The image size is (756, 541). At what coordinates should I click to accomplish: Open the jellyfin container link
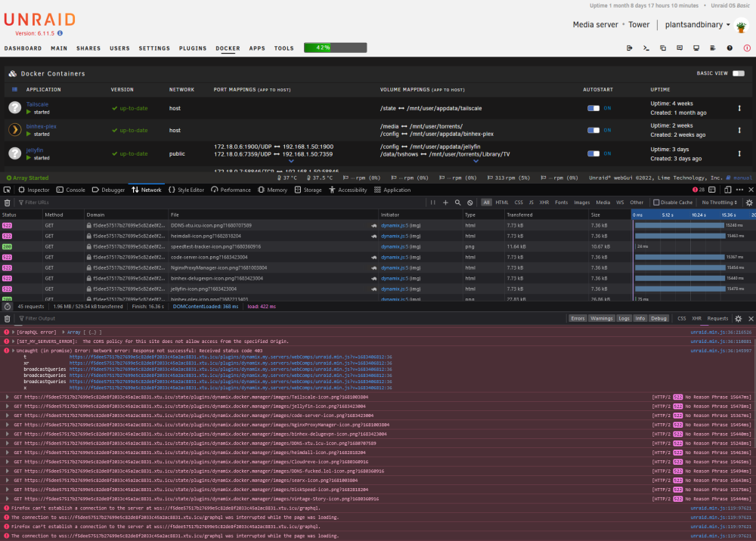point(35,150)
